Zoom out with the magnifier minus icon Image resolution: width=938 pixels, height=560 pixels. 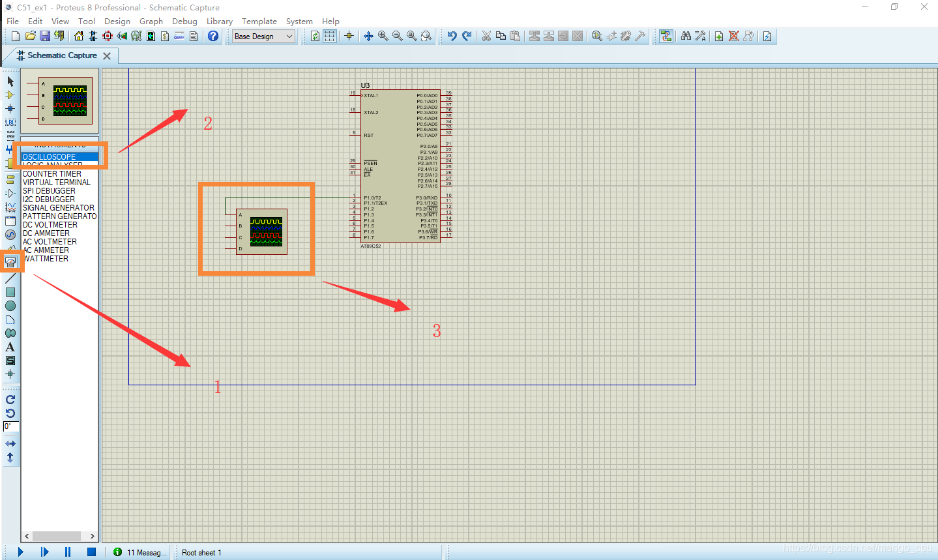point(397,36)
